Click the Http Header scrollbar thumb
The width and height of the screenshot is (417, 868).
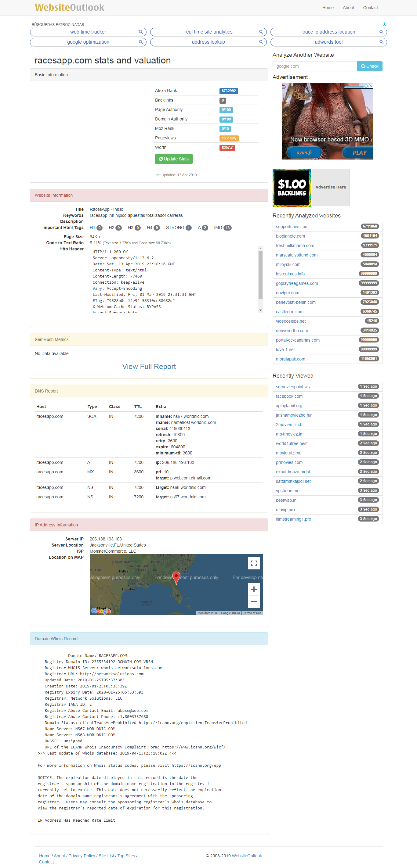(x=260, y=275)
